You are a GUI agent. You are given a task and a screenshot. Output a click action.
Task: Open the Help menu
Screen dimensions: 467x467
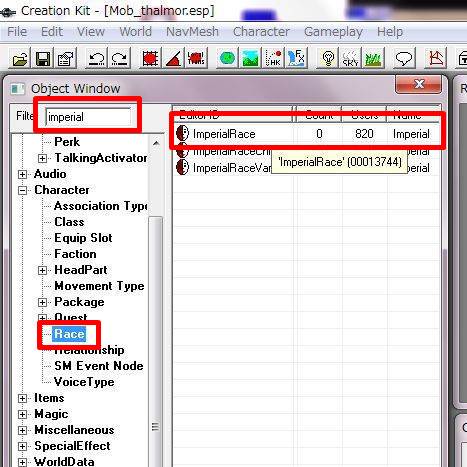(390, 32)
